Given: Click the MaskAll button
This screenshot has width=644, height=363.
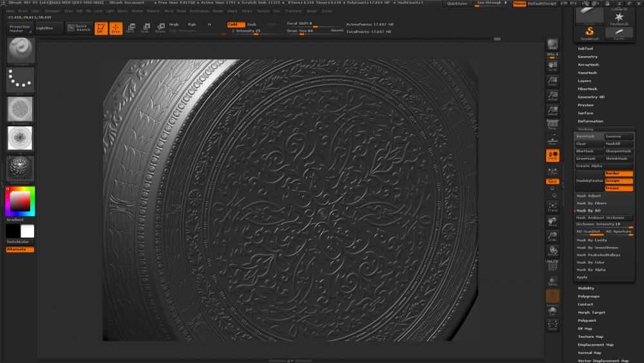Looking at the screenshot, I should point(619,144).
